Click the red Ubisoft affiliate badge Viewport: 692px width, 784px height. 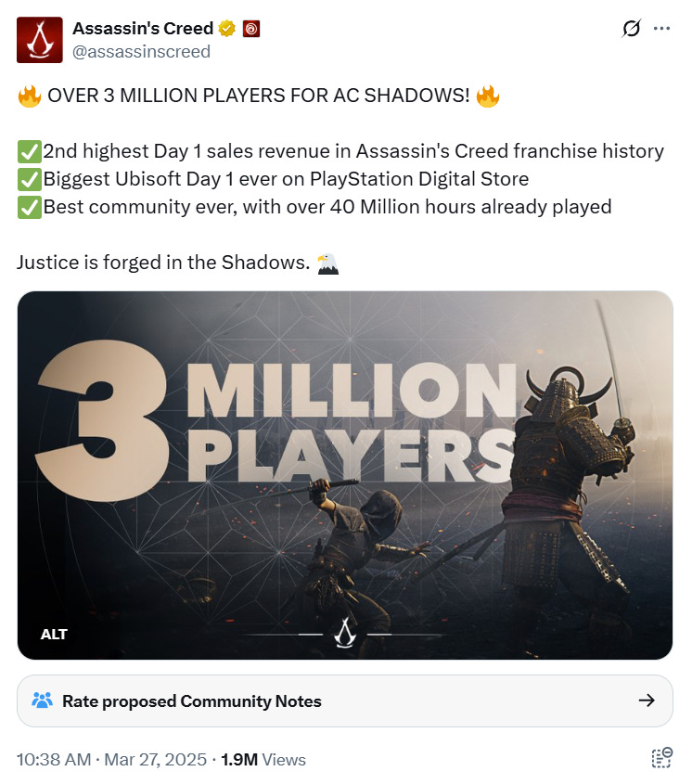251,29
